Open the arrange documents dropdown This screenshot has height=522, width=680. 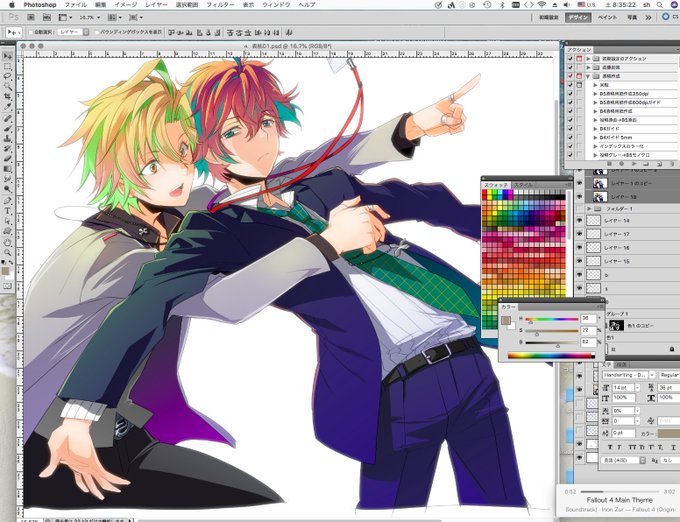click(114, 17)
